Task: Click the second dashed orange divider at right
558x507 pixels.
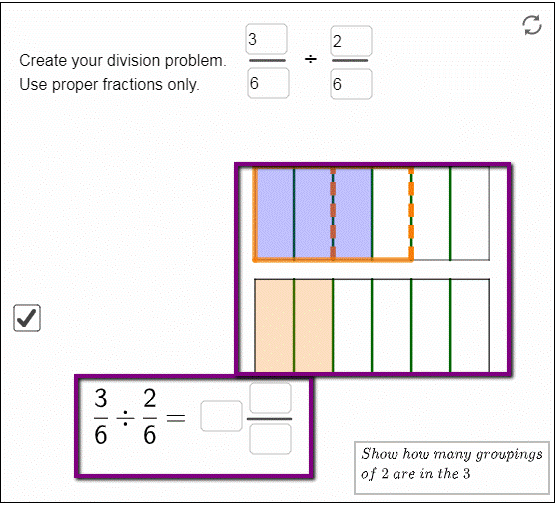Action: coord(411,214)
